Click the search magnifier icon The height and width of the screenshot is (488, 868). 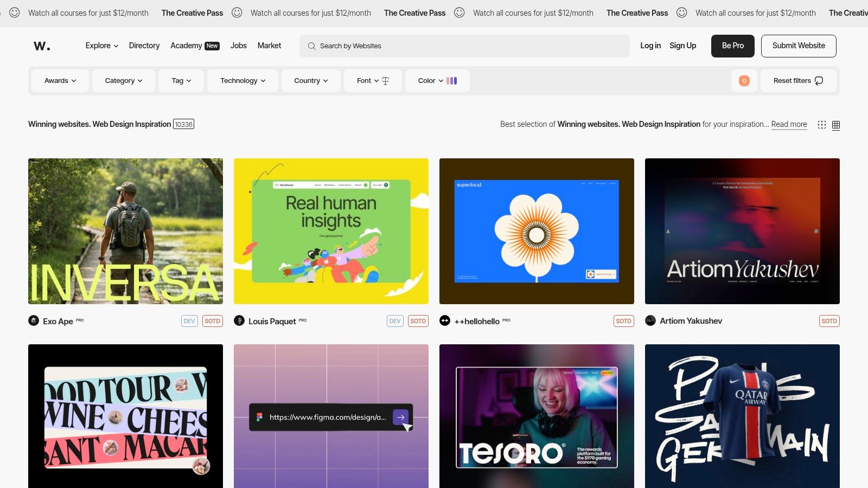(x=311, y=46)
